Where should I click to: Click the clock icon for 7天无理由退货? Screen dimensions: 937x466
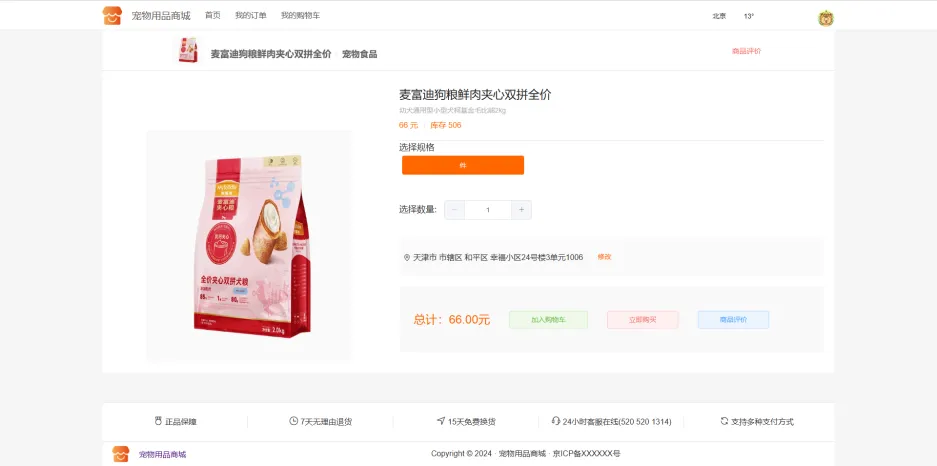click(x=293, y=421)
